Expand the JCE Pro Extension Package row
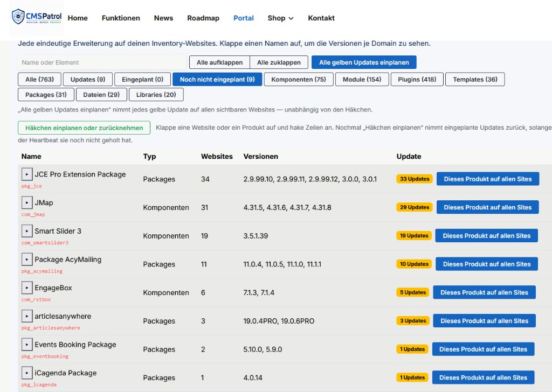552x392 pixels. 27,174
